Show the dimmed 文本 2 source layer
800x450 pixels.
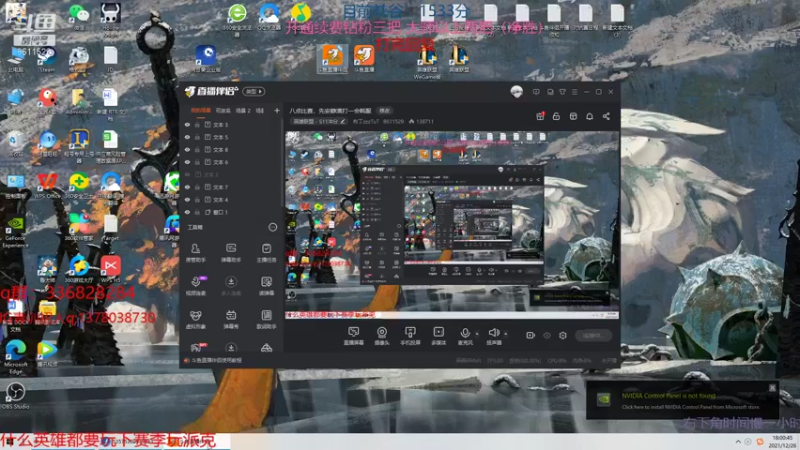coord(187,174)
